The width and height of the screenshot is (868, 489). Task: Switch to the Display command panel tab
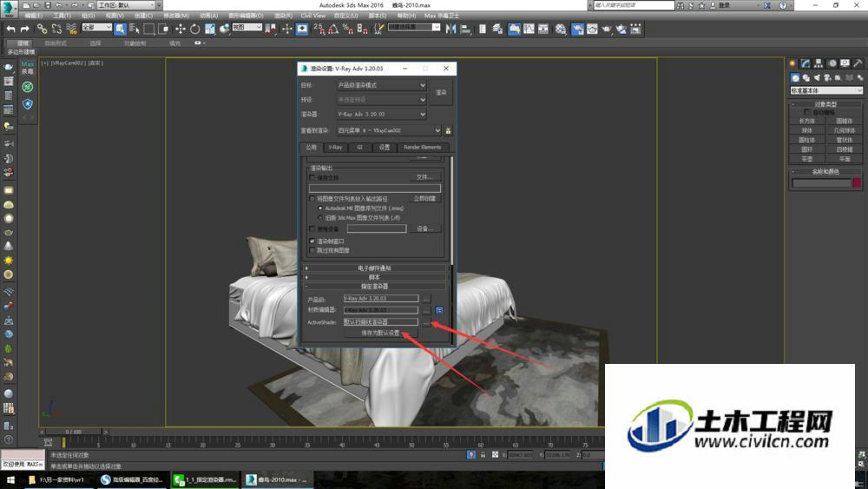(x=845, y=63)
